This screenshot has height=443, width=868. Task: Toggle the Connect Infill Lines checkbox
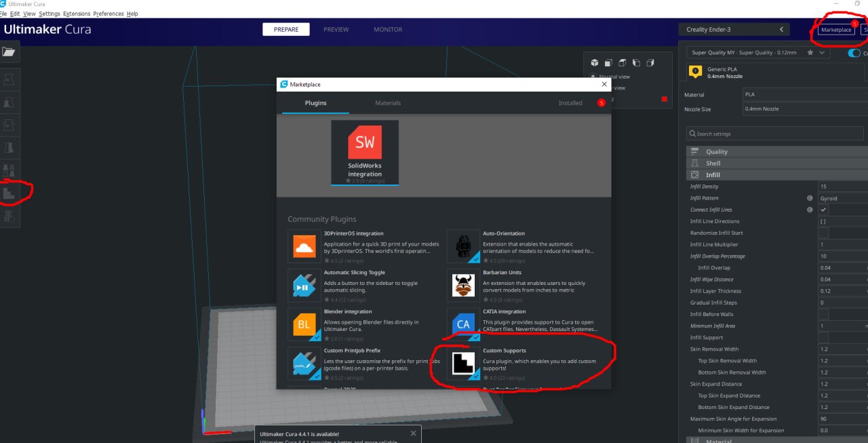(x=823, y=210)
